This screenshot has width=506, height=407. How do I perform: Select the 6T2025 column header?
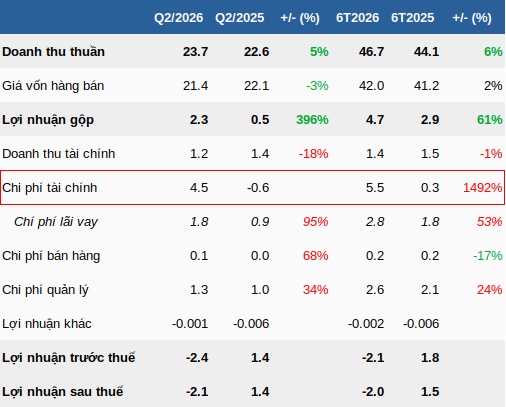click(412, 18)
